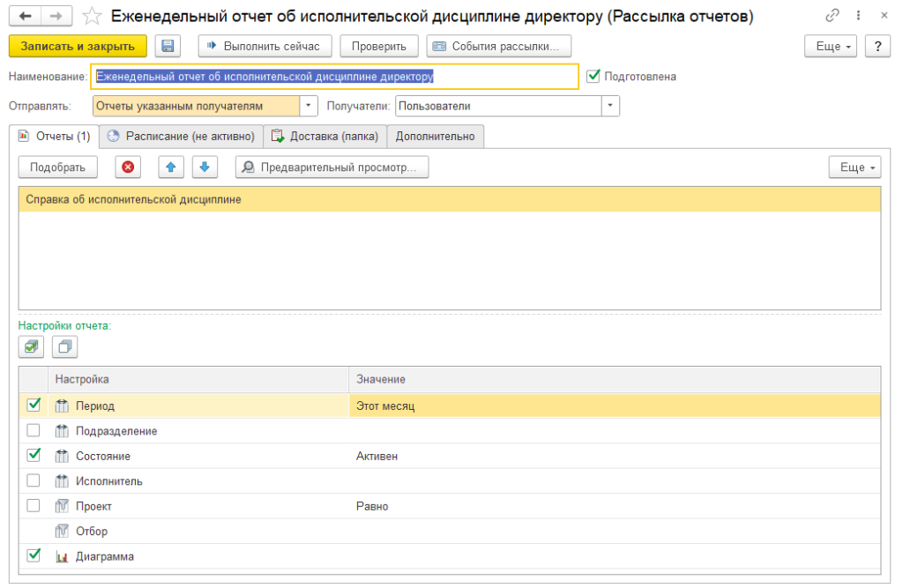Toggle the Подготовлена checkbox
The width and height of the screenshot is (903, 588).
tap(593, 77)
